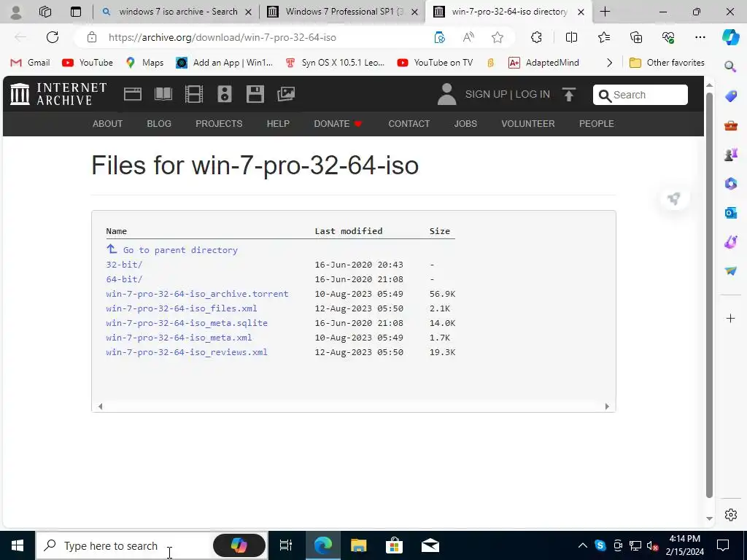Open the browser profile icon

[16, 12]
